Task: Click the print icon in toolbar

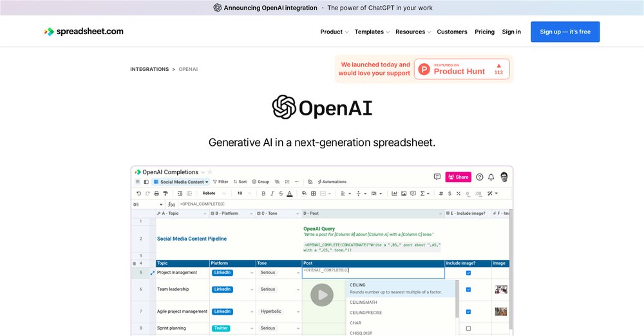Action: (156, 193)
